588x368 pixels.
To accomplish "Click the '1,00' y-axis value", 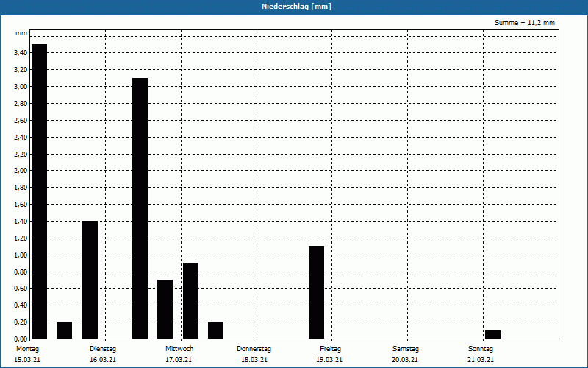I will (21, 255).
